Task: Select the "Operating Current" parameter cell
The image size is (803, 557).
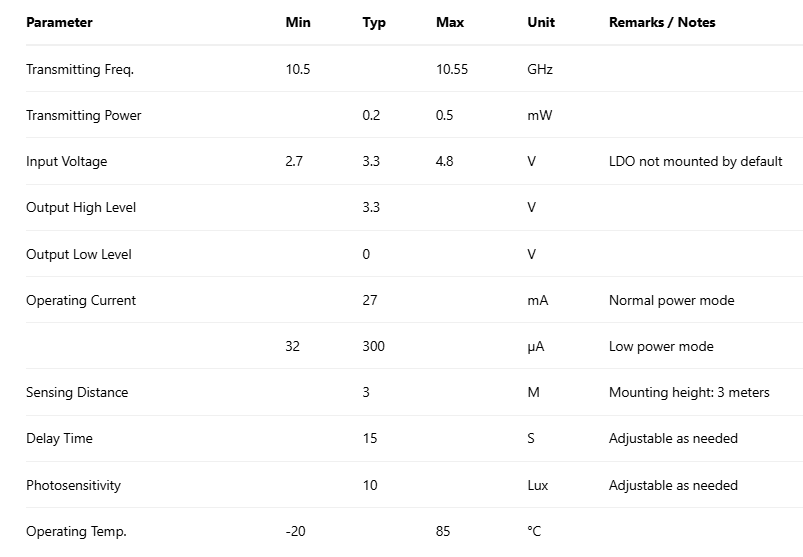Action: tap(81, 300)
